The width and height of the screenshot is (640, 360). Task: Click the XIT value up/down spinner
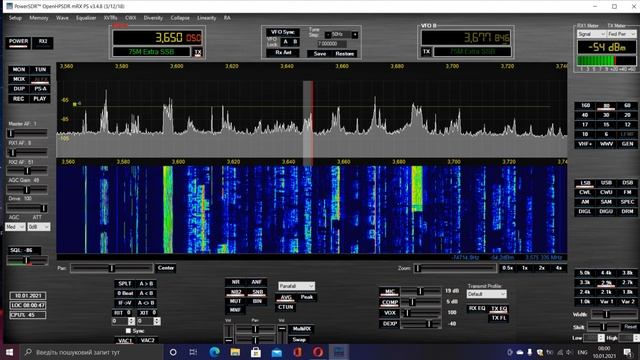pyautogui.click(x=157, y=322)
